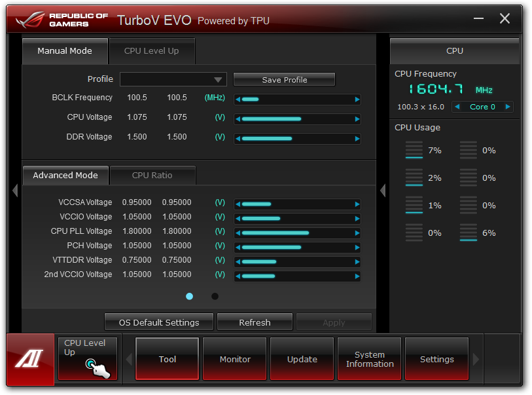Screen dimensions: 532x395
Task: Open System Information
Action: pyautogui.click(x=370, y=359)
